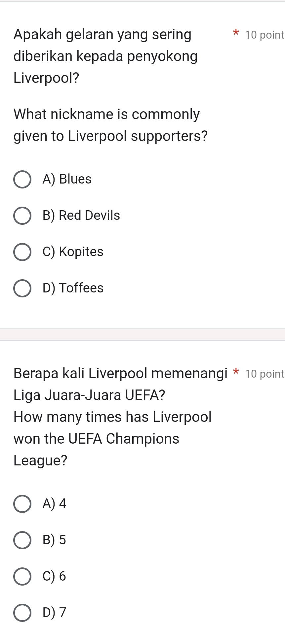Choose the B) Red Devils radio option
Screen dimensions: 285x644
(22, 216)
